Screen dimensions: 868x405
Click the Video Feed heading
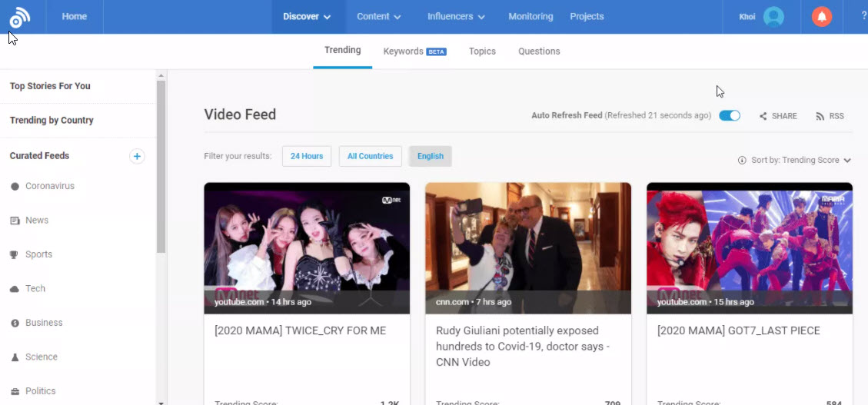pos(240,115)
